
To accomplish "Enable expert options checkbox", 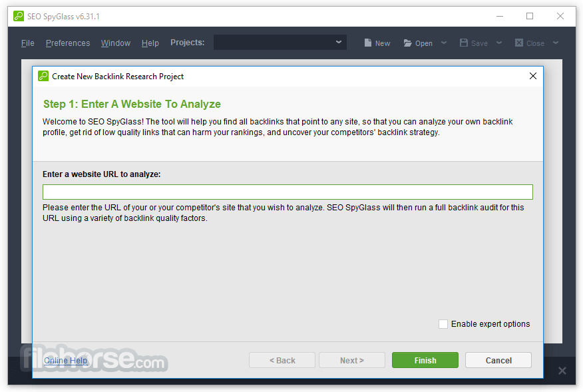I will 443,324.
